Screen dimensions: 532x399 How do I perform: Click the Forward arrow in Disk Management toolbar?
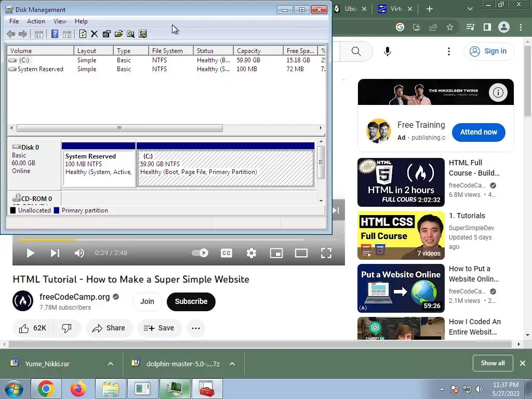click(23, 34)
